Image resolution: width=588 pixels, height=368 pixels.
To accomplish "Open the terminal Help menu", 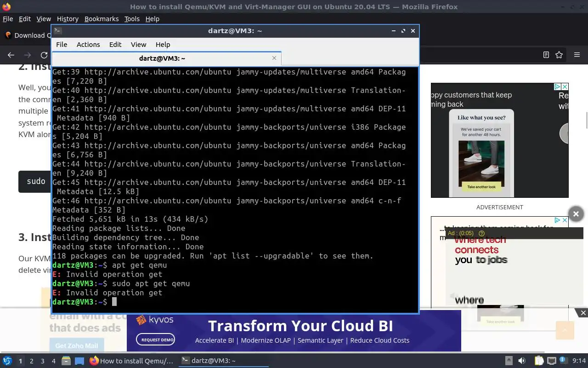I will point(163,45).
